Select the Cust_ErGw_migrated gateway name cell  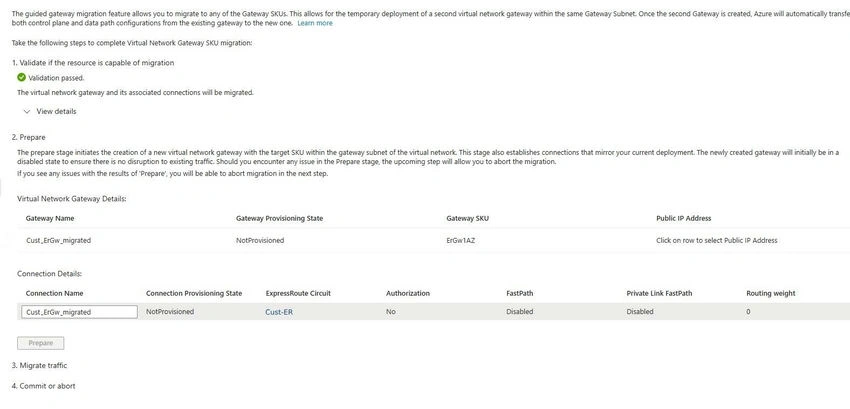pos(59,240)
